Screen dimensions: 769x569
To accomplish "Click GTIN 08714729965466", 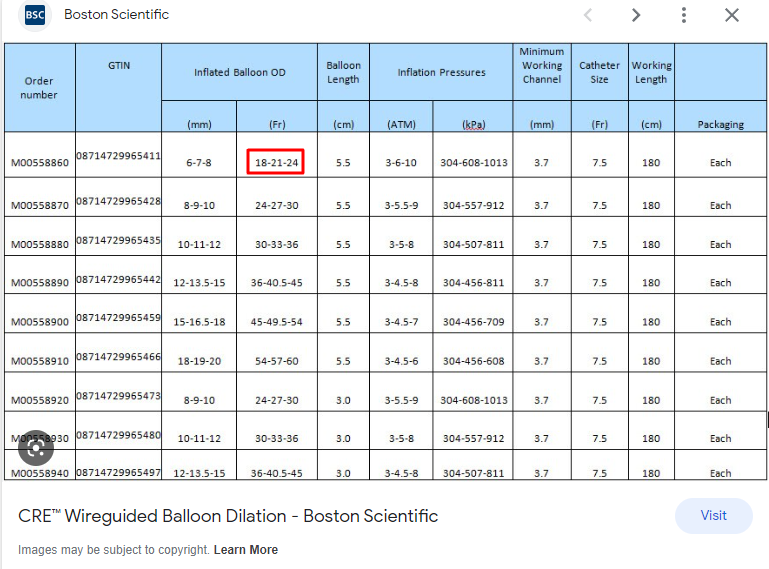I will tap(118, 357).
